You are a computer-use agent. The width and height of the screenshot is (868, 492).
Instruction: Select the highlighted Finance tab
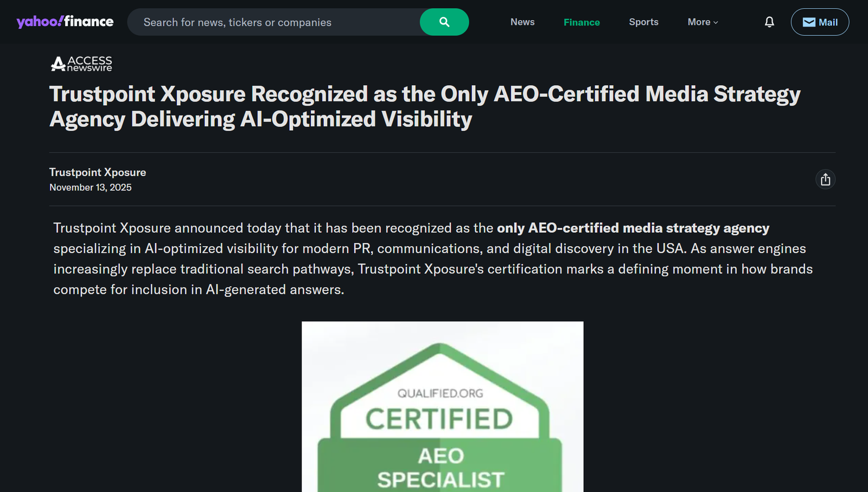(581, 22)
